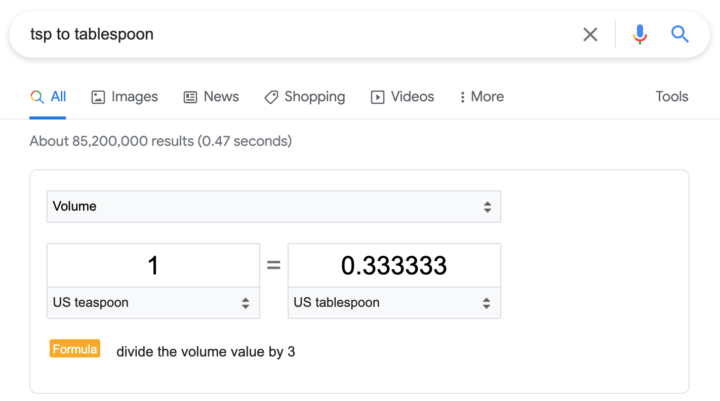The height and width of the screenshot is (401, 720).
Task: Click the News tab newspaper icon
Action: coord(190,97)
